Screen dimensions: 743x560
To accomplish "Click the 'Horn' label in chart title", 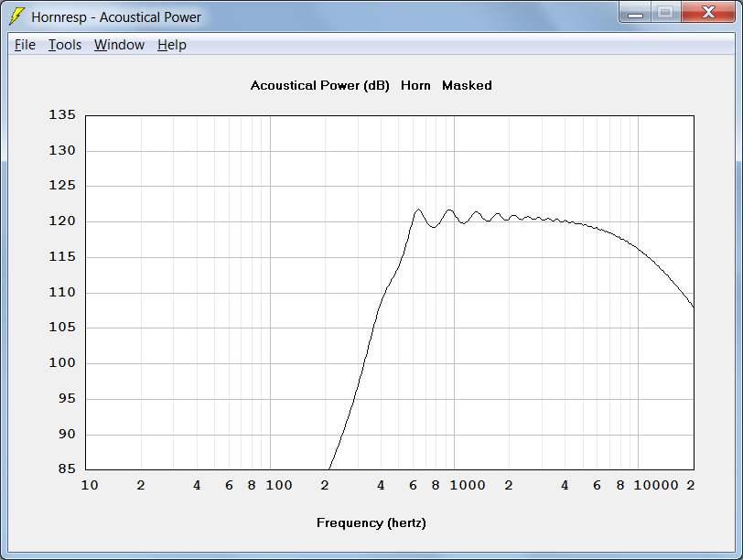I will coord(415,86).
